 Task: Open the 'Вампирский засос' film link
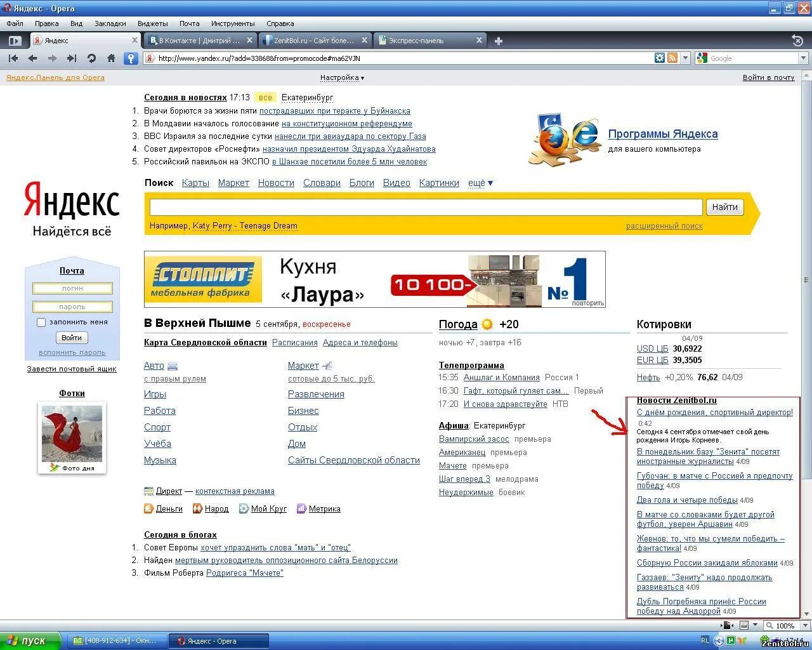click(474, 439)
